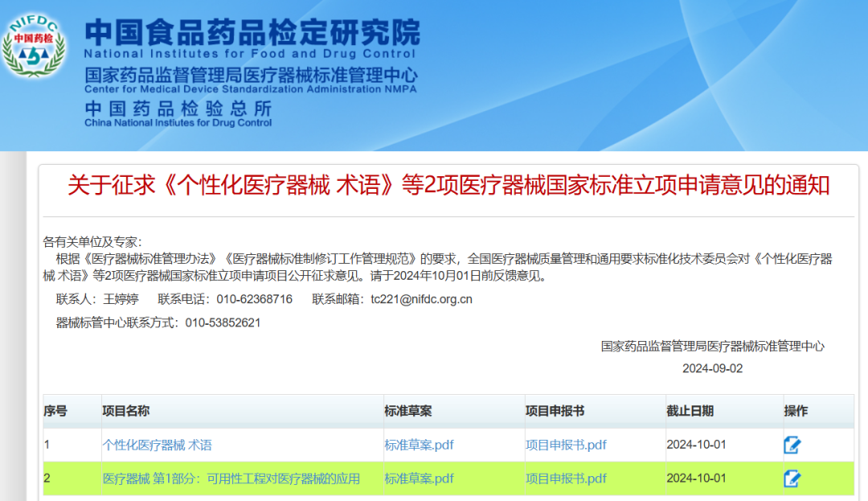This screenshot has height=501, width=868.
Task: Click the 2024-10-01 deadline in row 1
Action: click(x=696, y=445)
